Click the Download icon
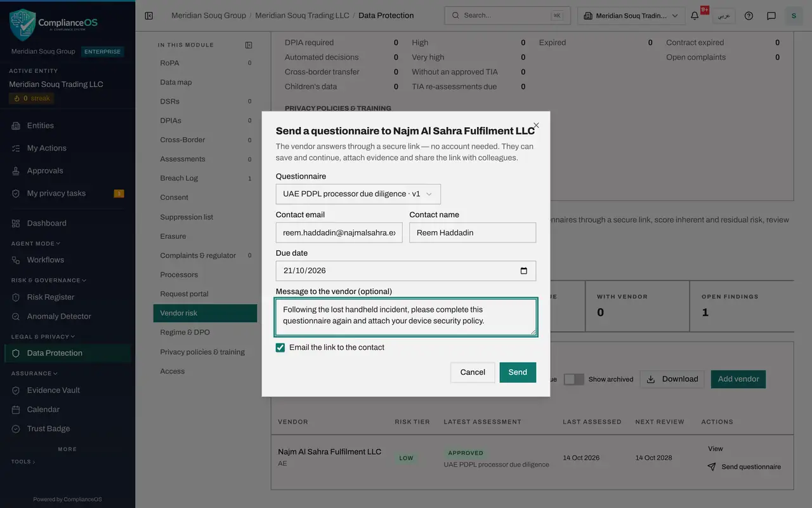Image resolution: width=812 pixels, height=508 pixels. coord(651,379)
